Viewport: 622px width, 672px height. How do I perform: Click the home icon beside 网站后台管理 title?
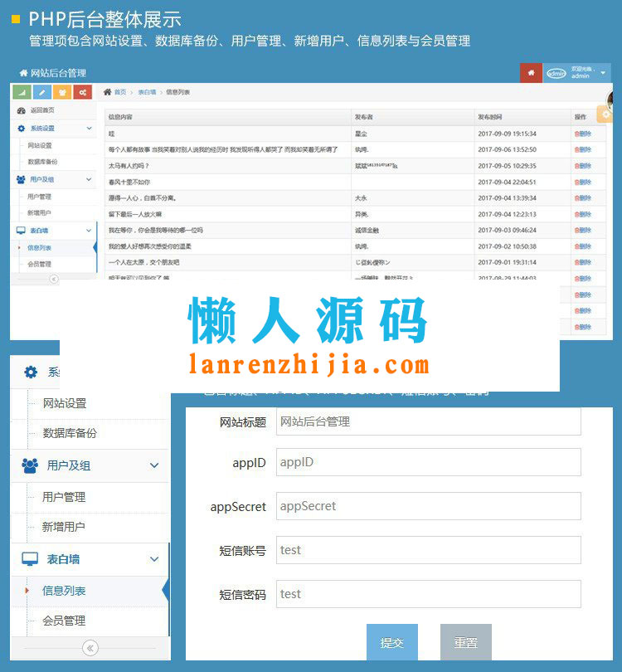[23, 73]
